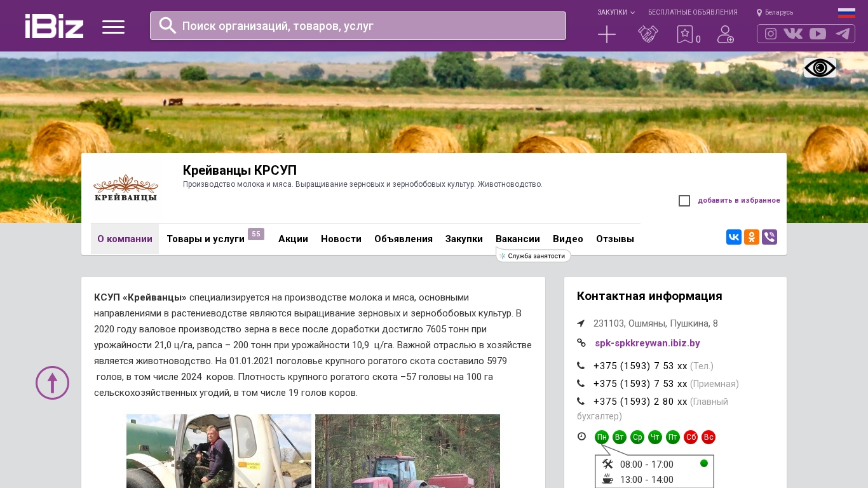Select Saturday (Сб) working hours

point(691,437)
